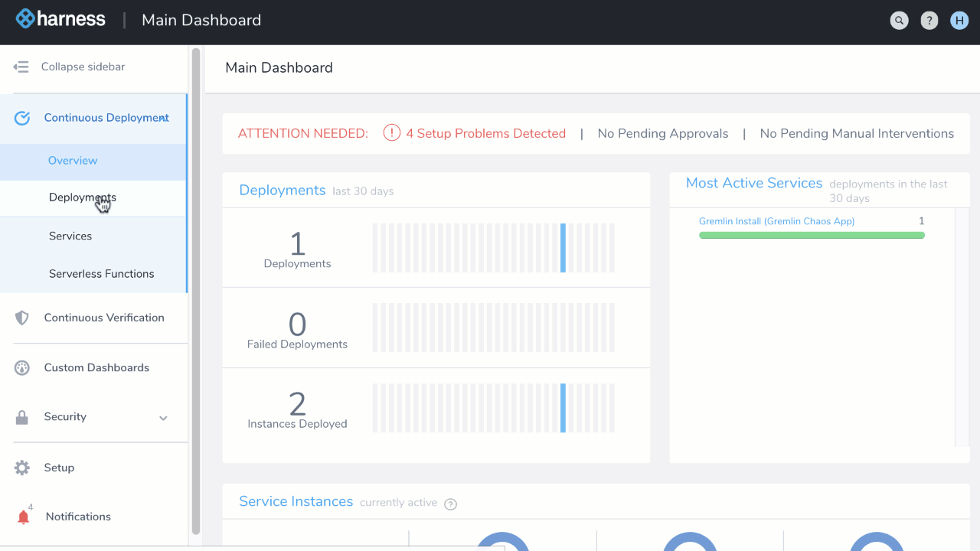Click the Setup gear icon
The height and width of the screenshot is (551, 980).
click(x=22, y=468)
